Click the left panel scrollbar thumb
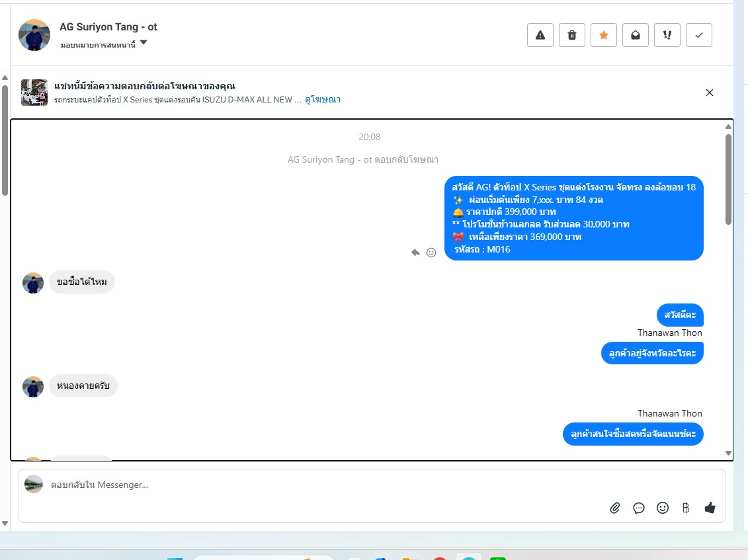 pos(5,141)
